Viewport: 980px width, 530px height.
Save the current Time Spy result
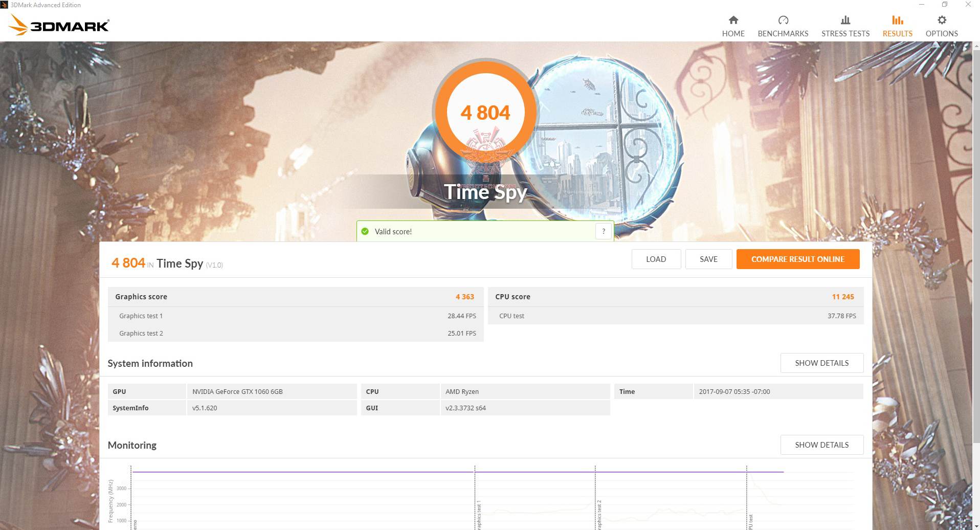pyautogui.click(x=708, y=259)
